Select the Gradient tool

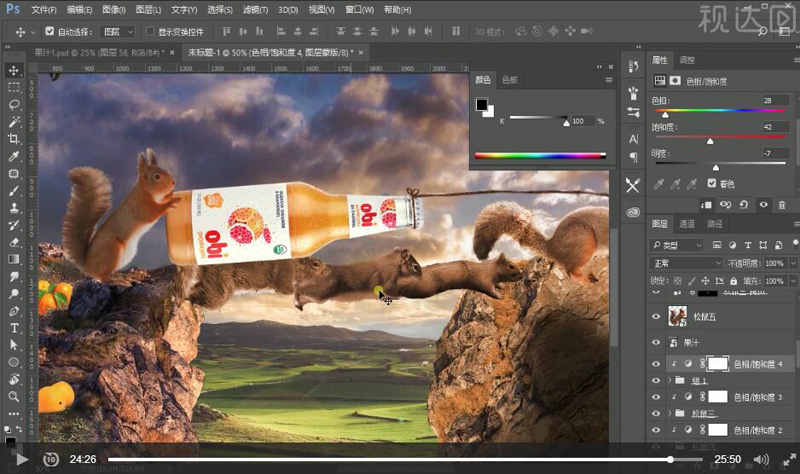click(14, 259)
